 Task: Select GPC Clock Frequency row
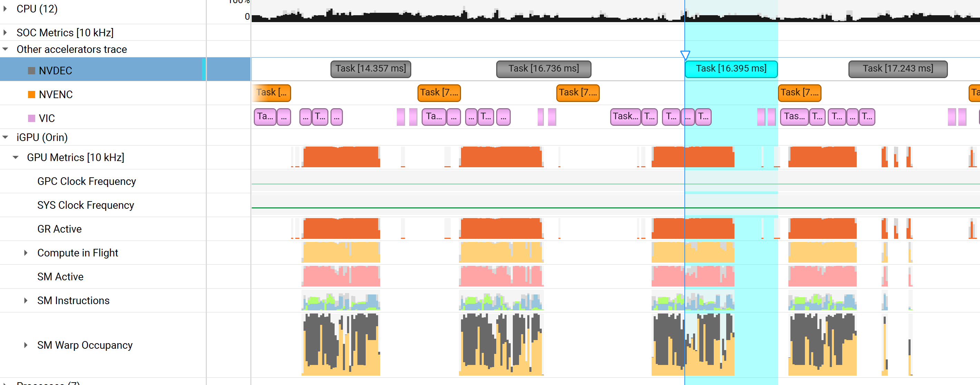pos(86,181)
